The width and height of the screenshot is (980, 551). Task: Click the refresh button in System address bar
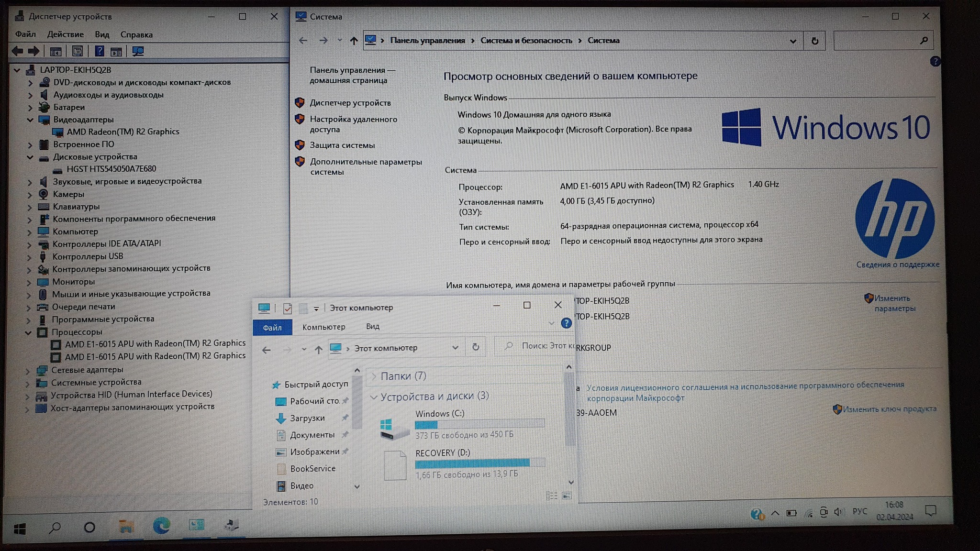[814, 41]
